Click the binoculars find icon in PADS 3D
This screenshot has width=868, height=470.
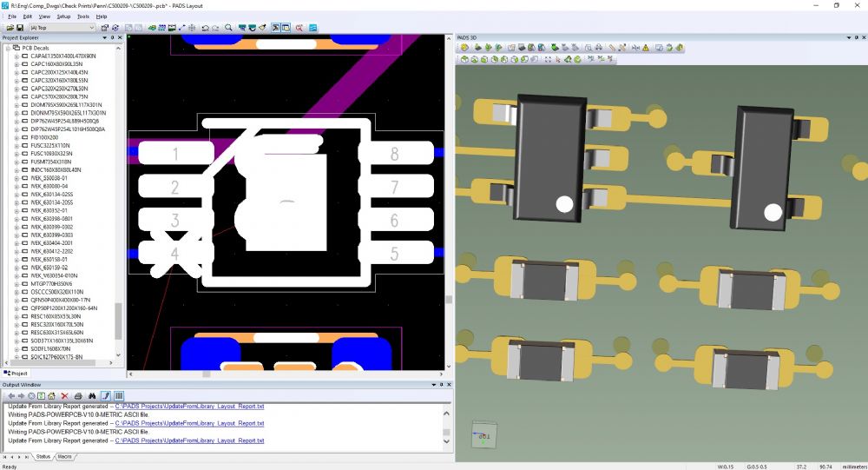click(599, 48)
